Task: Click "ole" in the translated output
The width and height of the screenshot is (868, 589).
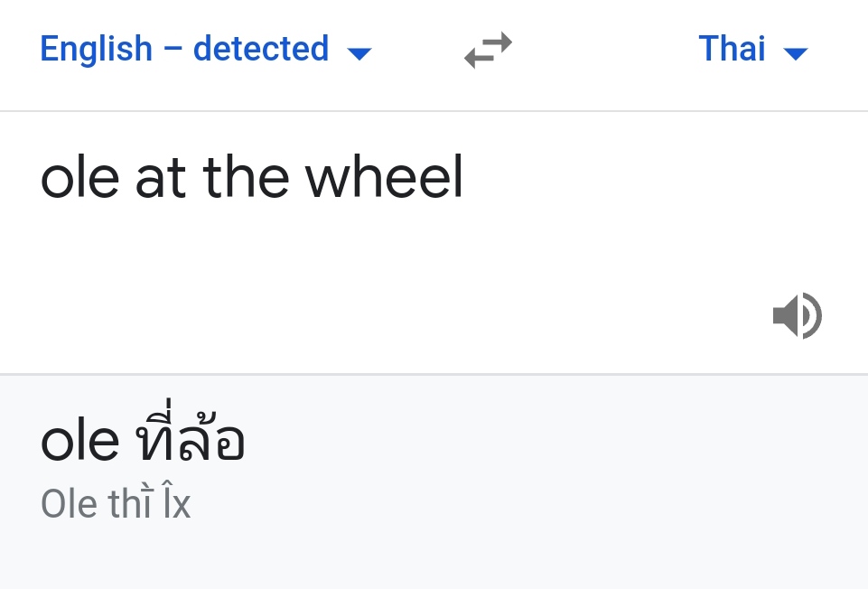Action: [x=79, y=442]
